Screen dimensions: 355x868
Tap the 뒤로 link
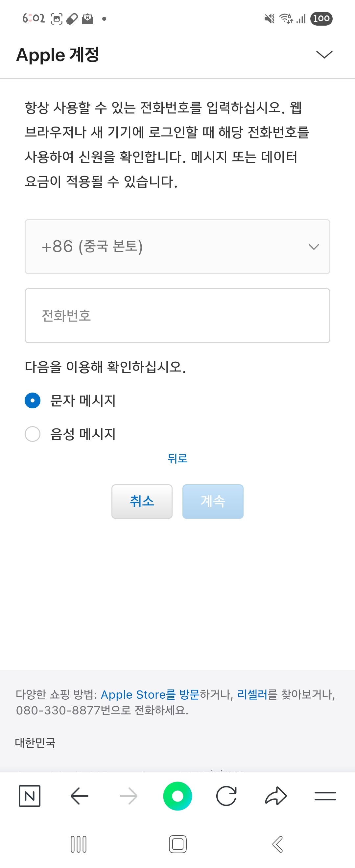(177, 458)
